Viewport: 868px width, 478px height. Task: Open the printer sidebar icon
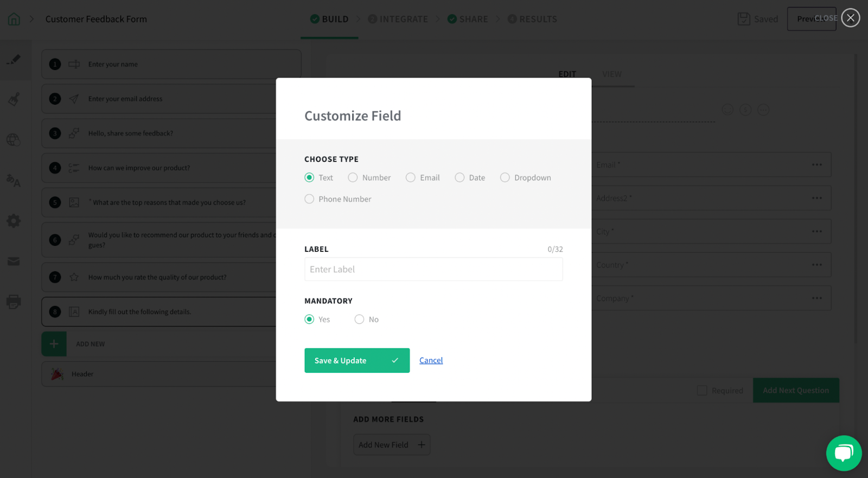click(x=14, y=302)
